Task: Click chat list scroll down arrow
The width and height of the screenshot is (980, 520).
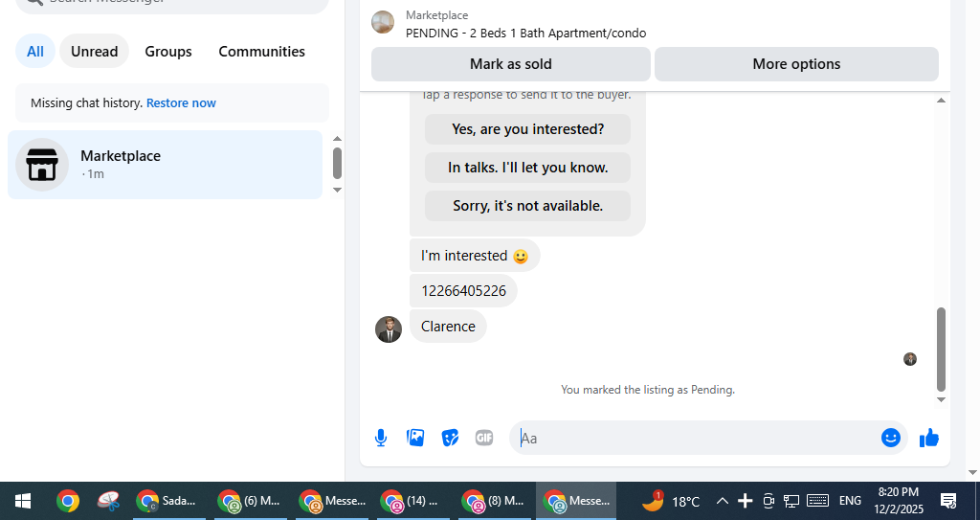Action: point(337,191)
